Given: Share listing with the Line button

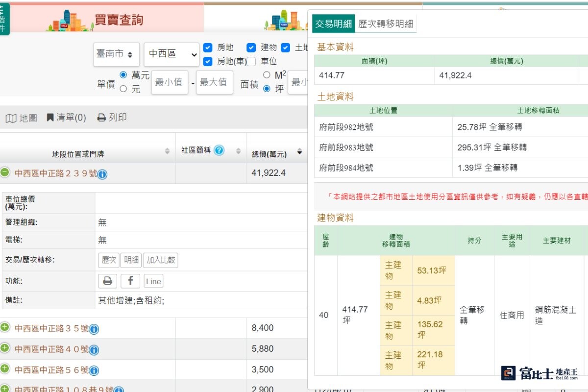Looking at the screenshot, I should [x=153, y=281].
